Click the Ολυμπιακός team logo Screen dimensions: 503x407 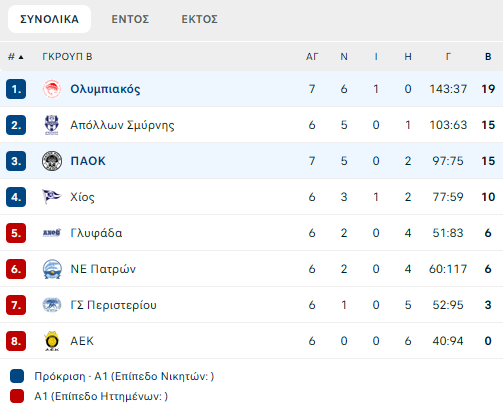coord(52,89)
